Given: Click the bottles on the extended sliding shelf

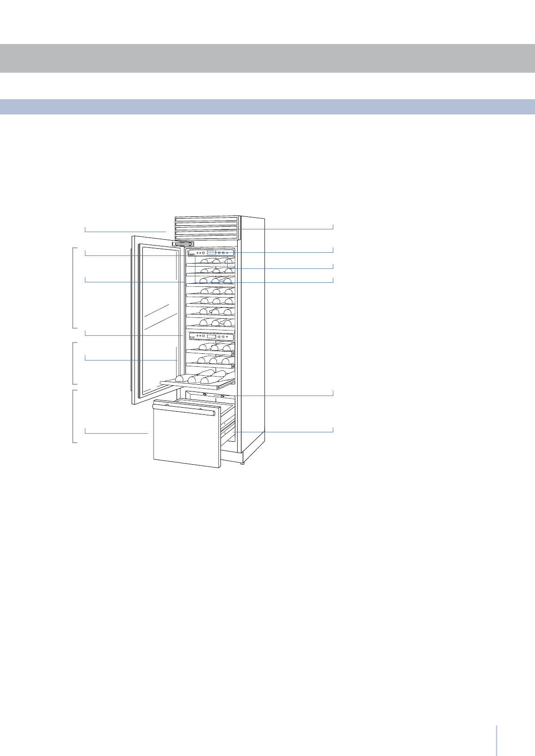Looking at the screenshot, I should (x=200, y=378).
